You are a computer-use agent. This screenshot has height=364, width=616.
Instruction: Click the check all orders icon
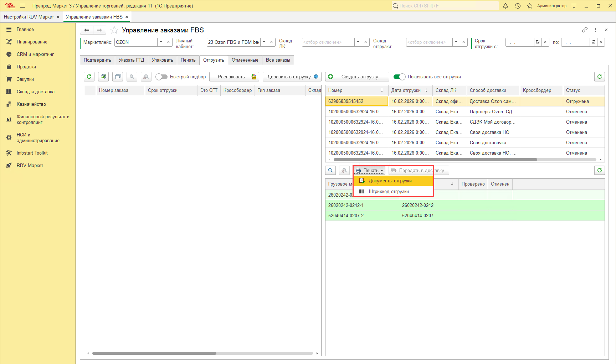click(x=103, y=77)
